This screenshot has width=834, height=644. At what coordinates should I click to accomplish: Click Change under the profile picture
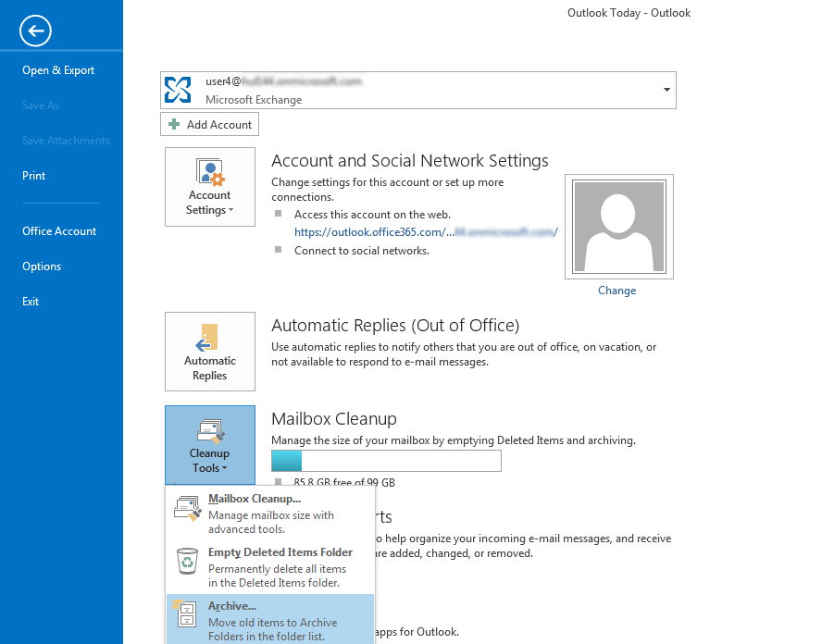[617, 291]
